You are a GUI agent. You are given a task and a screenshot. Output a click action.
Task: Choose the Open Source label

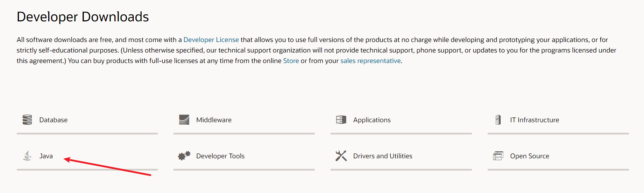pos(529,156)
